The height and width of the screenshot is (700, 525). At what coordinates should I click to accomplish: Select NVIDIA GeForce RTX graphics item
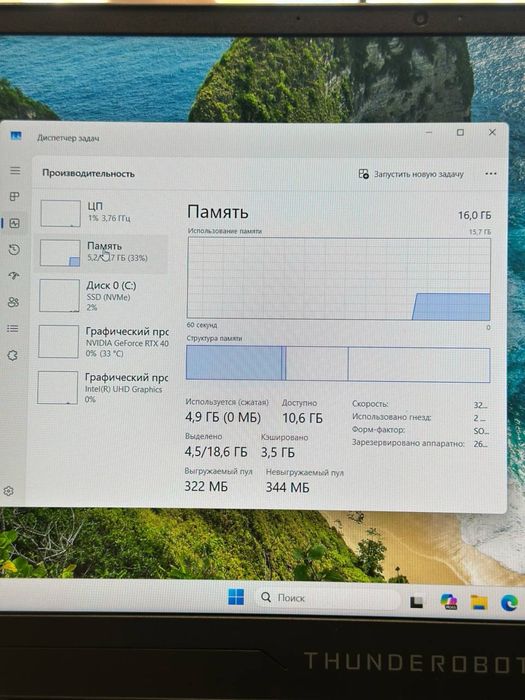pyautogui.click(x=102, y=342)
